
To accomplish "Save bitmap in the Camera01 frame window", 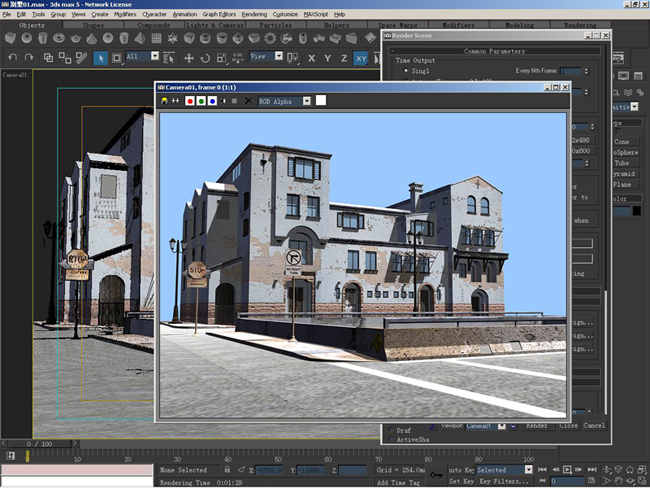I will (x=165, y=101).
